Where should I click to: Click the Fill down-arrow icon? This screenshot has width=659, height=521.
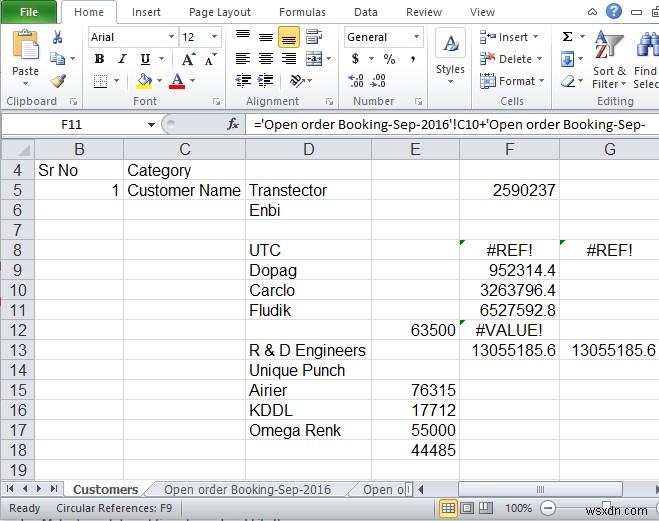pos(567,59)
